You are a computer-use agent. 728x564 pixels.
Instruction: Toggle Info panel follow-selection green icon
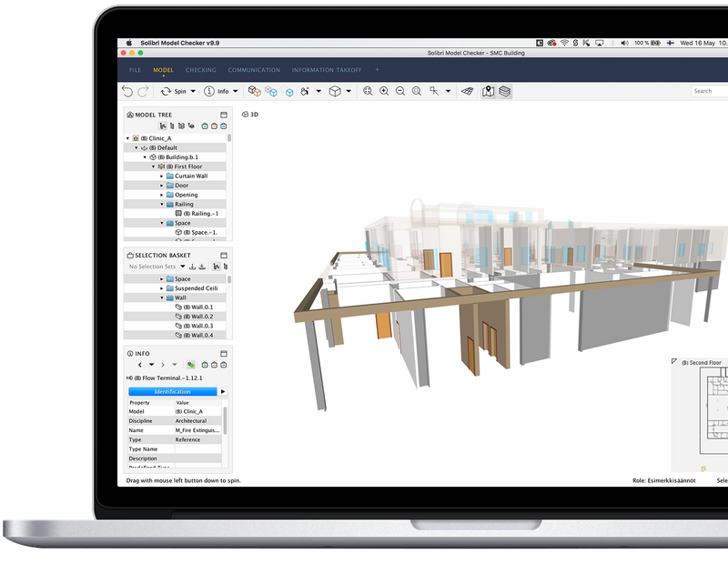click(x=190, y=365)
